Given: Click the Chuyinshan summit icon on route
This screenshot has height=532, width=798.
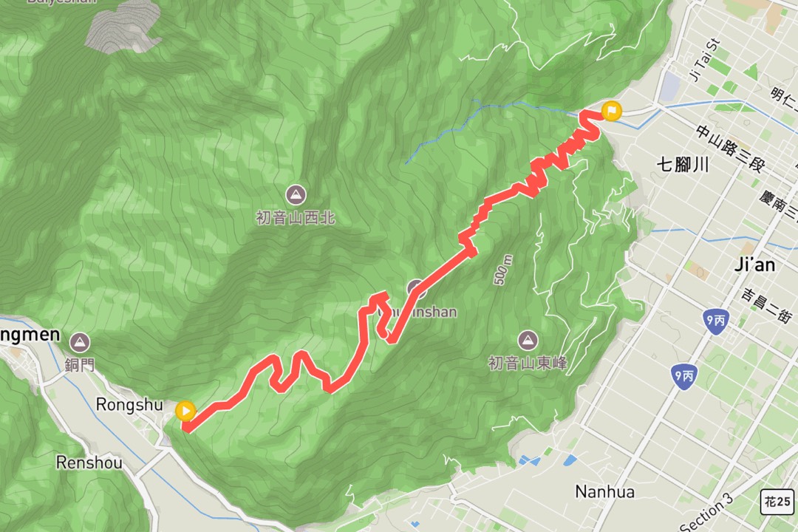Looking at the screenshot, I should (416, 289).
